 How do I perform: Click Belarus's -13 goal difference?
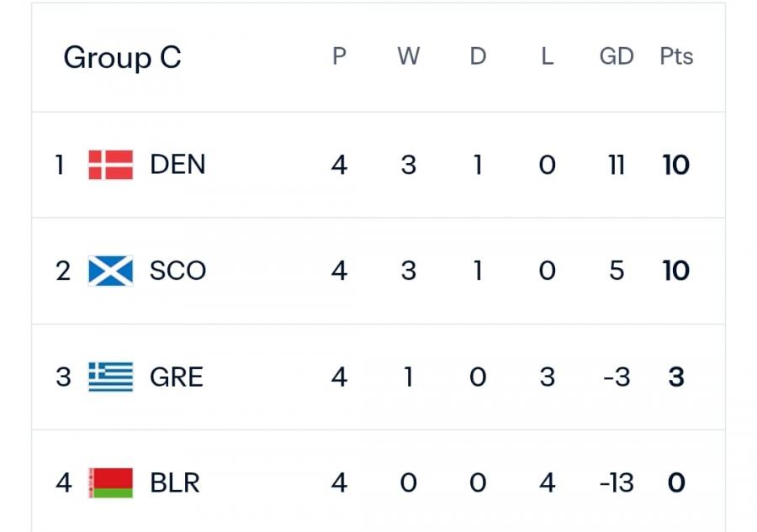pos(617,483)
